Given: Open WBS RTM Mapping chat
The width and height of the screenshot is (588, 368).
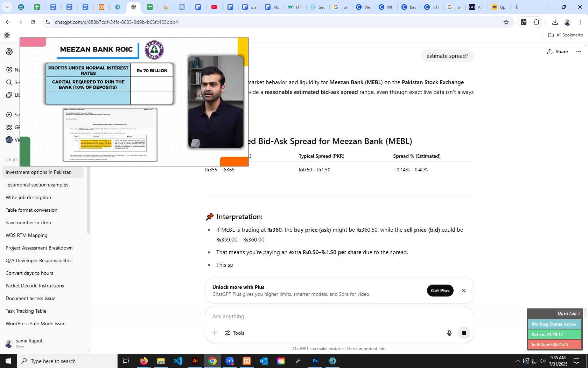Looking at the screenshot, I should (43, 235).
